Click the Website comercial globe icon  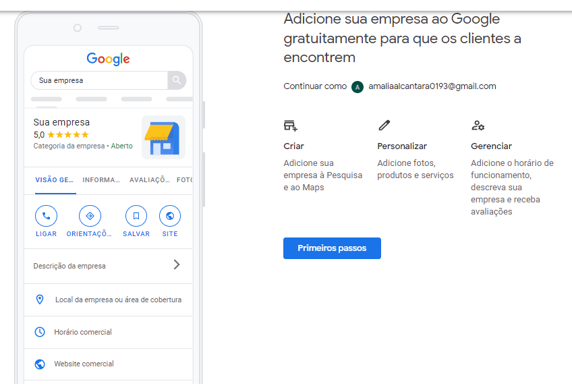[x=40, y=364]
